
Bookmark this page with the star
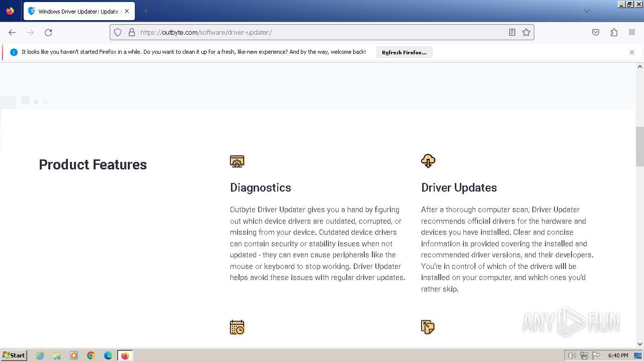(526, 32)
